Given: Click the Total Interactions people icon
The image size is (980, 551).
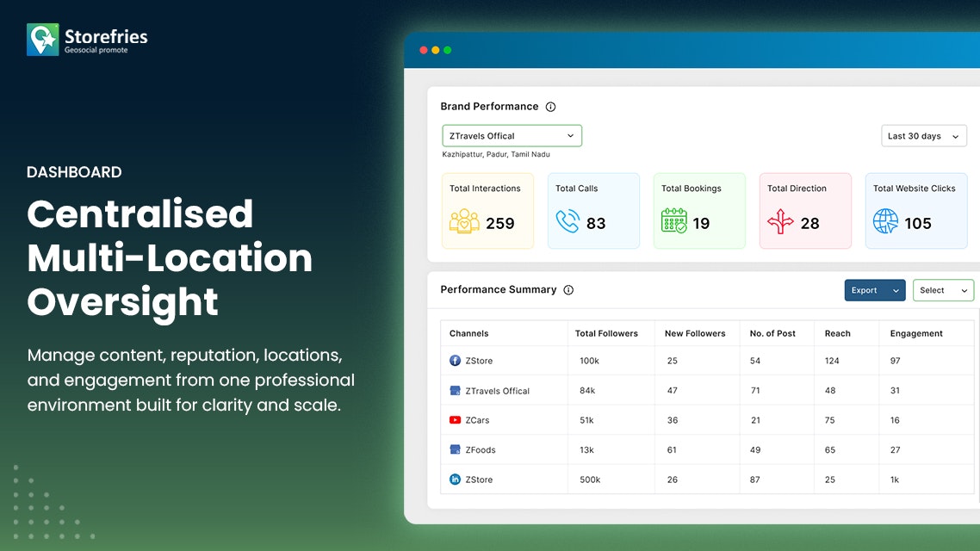Looking at the screenshot, I should (464, 221).
